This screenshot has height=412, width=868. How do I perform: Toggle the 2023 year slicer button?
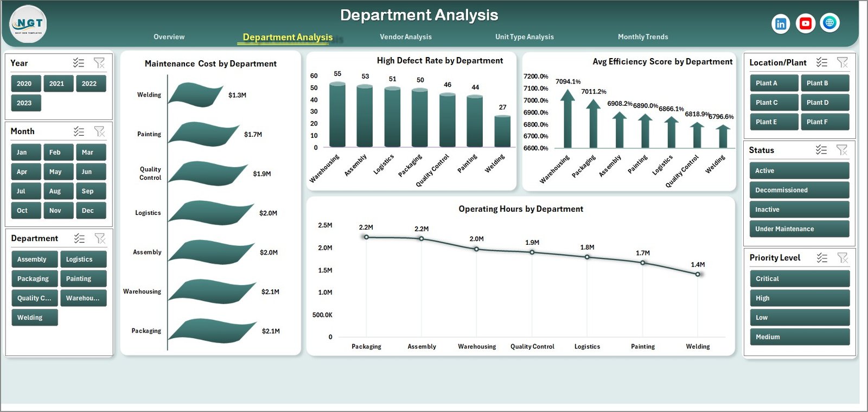[x=25, y=103]
